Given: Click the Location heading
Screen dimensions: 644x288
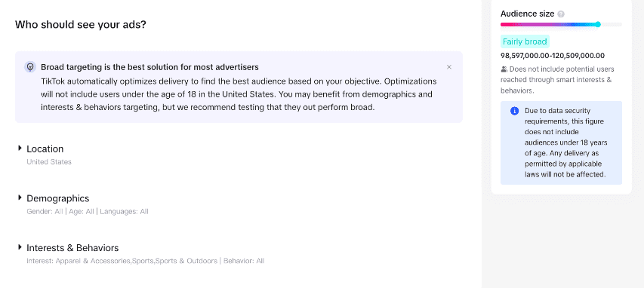Looking at the screenshot, I should click(x=45, y=149).
